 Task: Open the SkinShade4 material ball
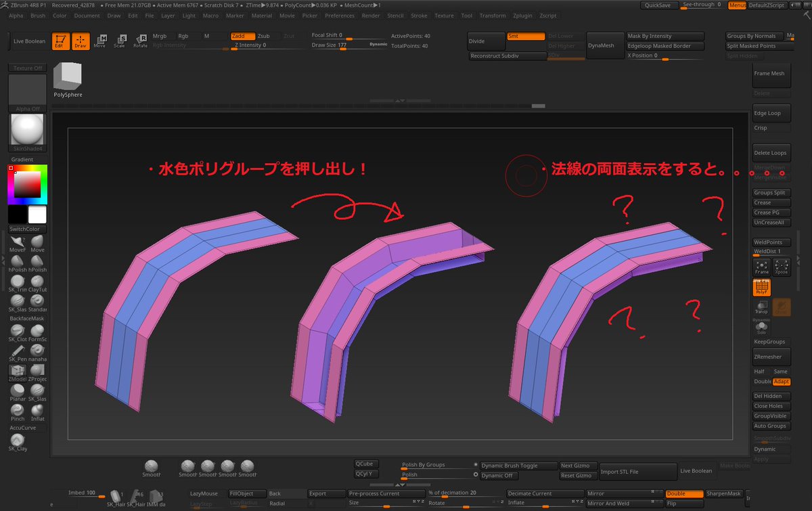click(x=28, y=133)
